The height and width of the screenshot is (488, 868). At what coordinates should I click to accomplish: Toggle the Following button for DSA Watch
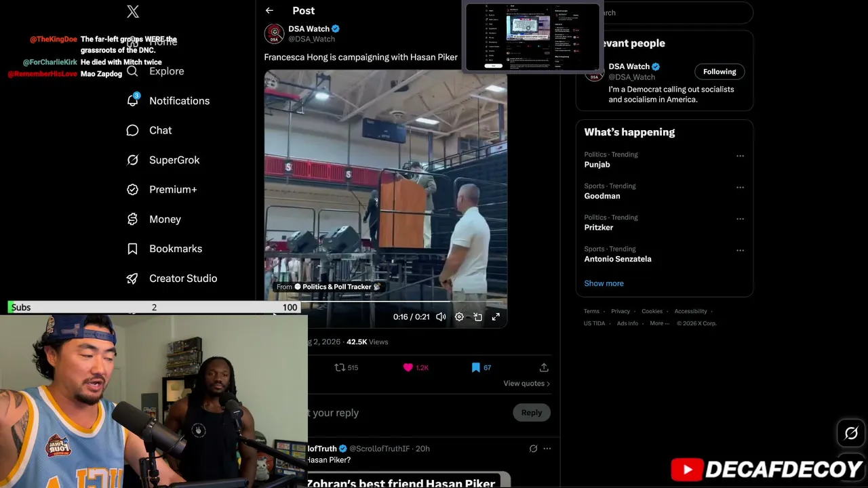coord(719,72)
